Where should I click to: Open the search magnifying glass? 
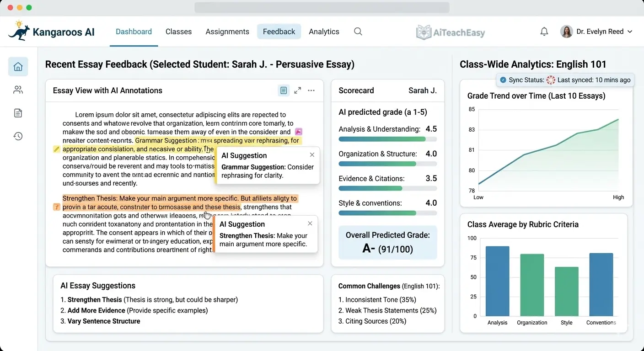tap(358, 32)
